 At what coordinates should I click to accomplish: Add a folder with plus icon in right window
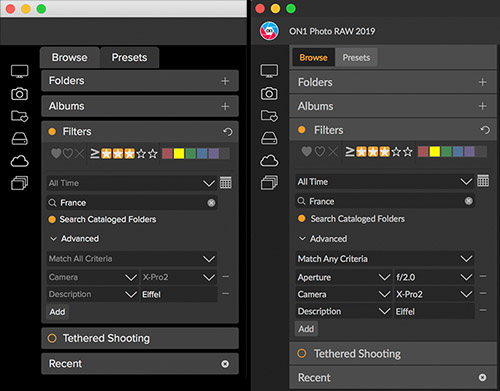tap(482, 82)
